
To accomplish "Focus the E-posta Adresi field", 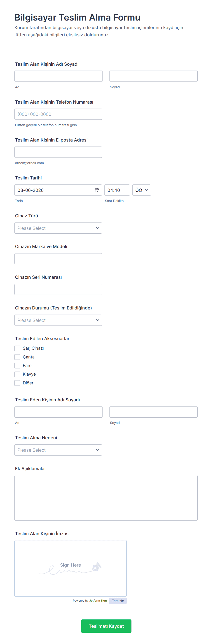I will [58, 152].
